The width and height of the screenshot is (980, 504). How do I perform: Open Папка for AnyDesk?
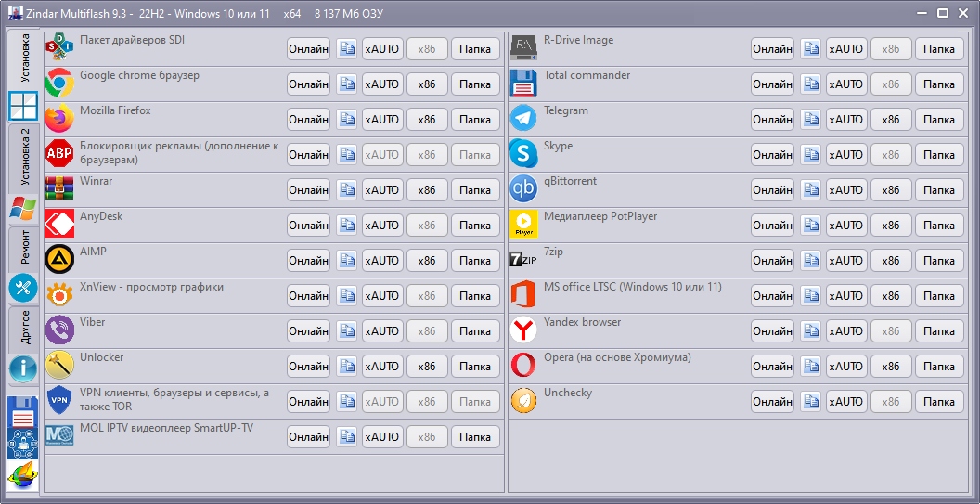pos(476,226)
